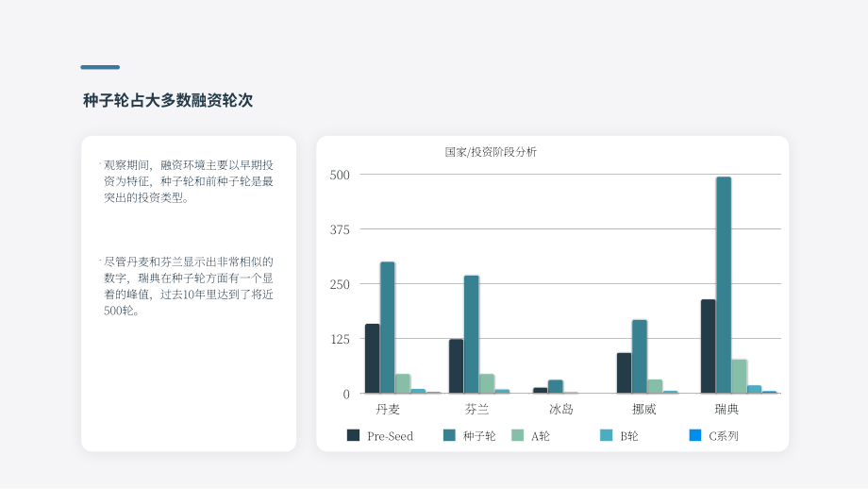Click the paragraph starting 观察期间
The height and width of the screenshot is (489, 868).
[188, 181]
